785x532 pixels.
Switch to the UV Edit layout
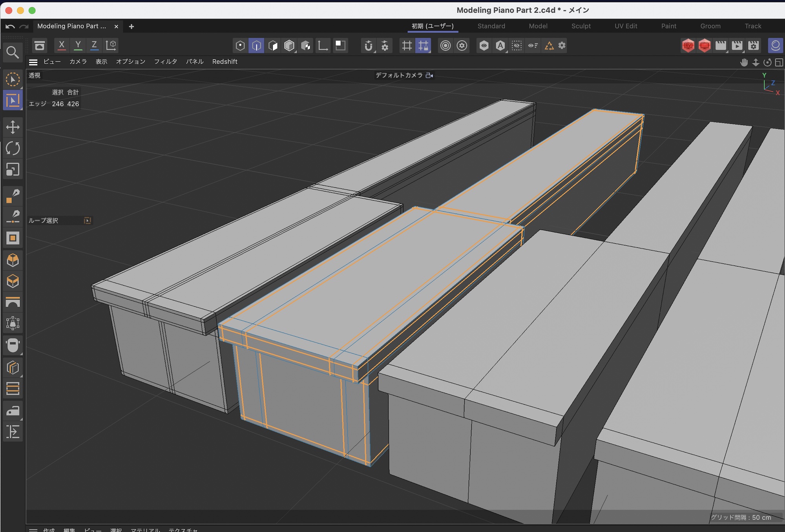point(626,26)
